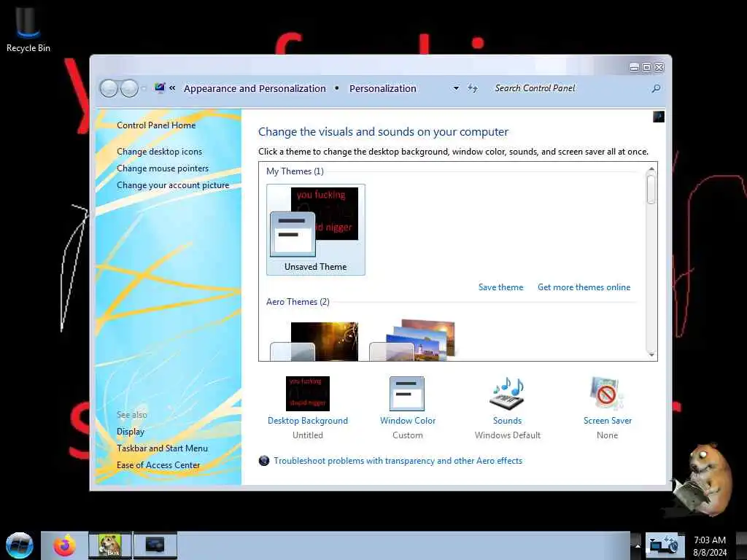Image resolution: width=747 pixels, height=560 pixels.
Task: Open Ease of Access Center
Action: (x=158, y=464)
